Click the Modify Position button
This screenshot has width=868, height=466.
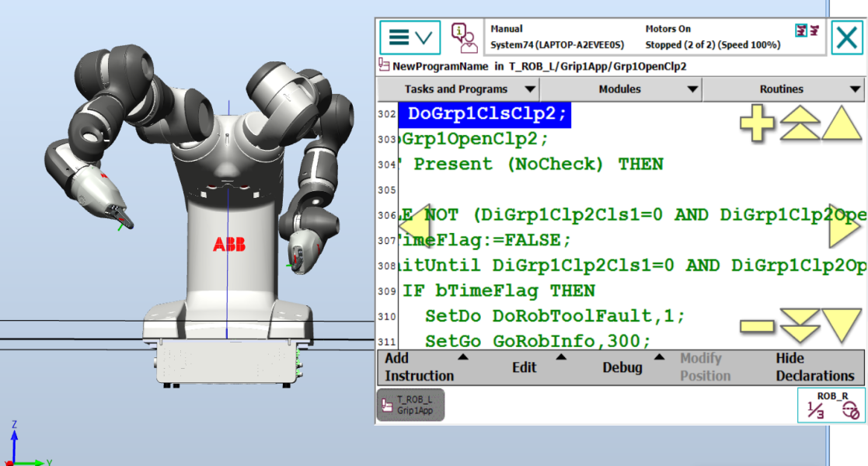706,367
